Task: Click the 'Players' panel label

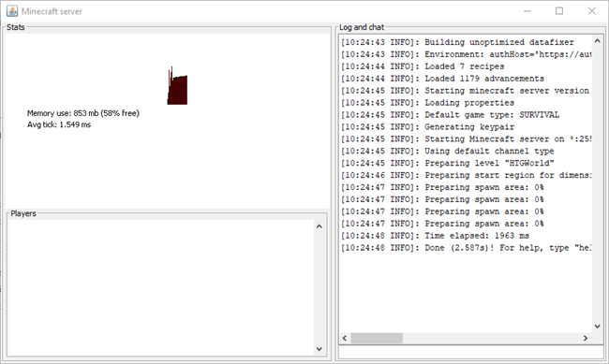Action: [x=23, y=213]
